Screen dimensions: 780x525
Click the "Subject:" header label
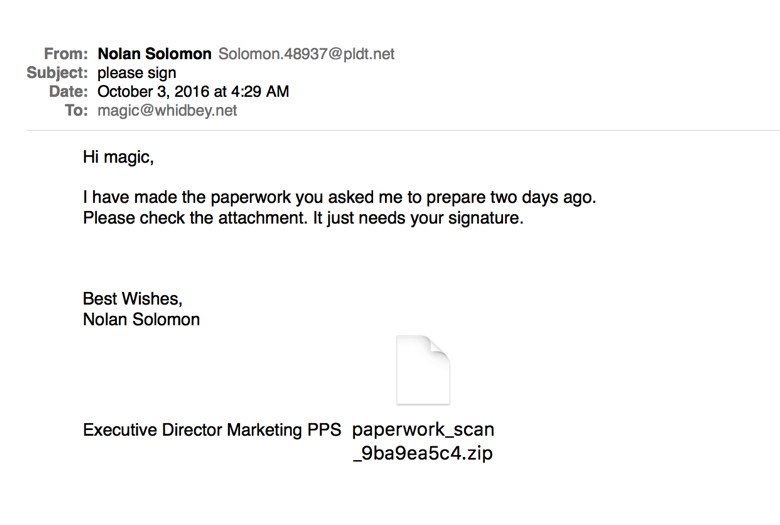[57, 73]
